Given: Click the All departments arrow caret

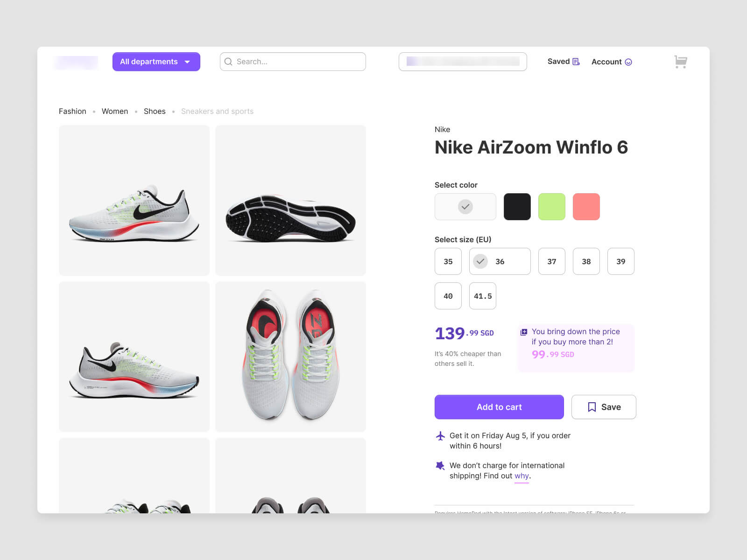Looking at the screenshot, I should pyautogui.click(x=187, y=62).
